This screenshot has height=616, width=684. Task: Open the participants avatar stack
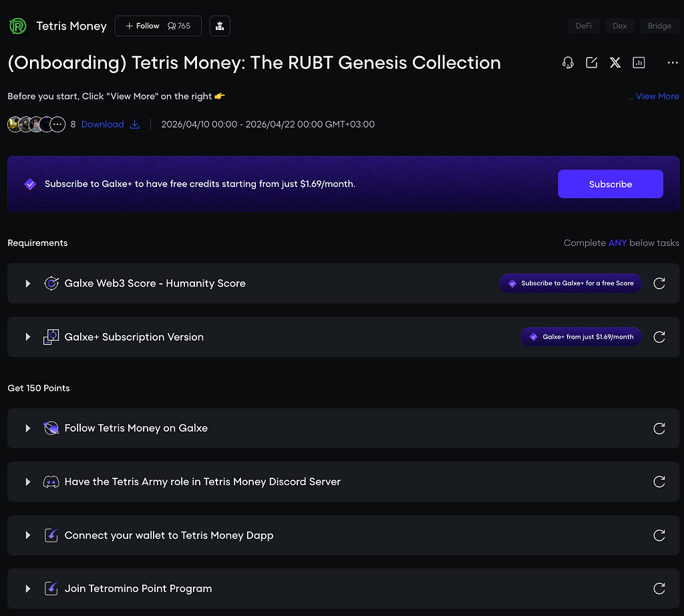point(37,124)
